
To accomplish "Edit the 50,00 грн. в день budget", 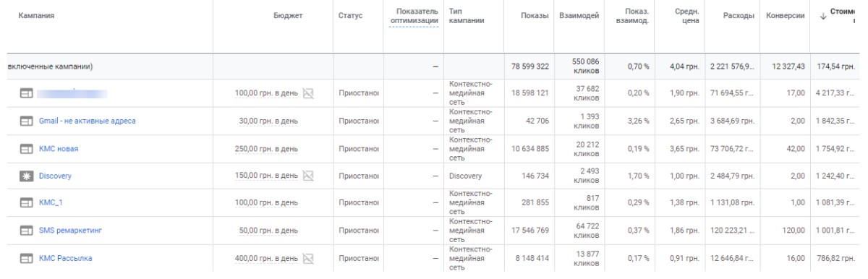I will 268,231.
